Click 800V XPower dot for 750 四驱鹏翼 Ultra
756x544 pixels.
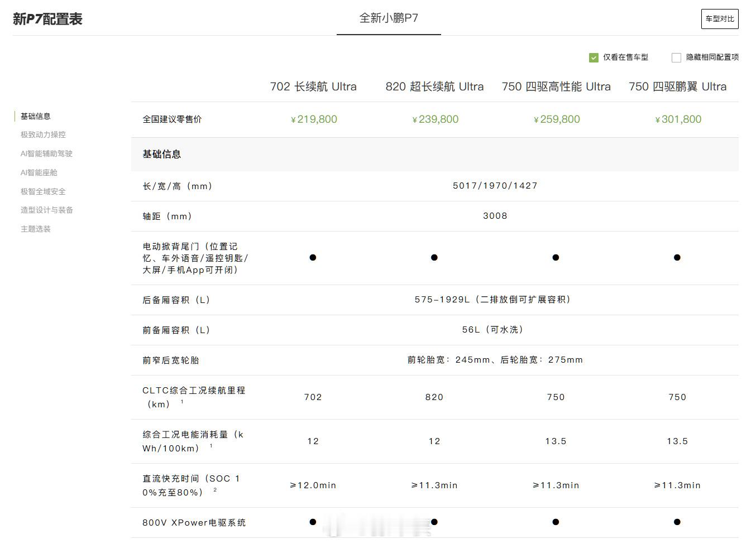677,522
